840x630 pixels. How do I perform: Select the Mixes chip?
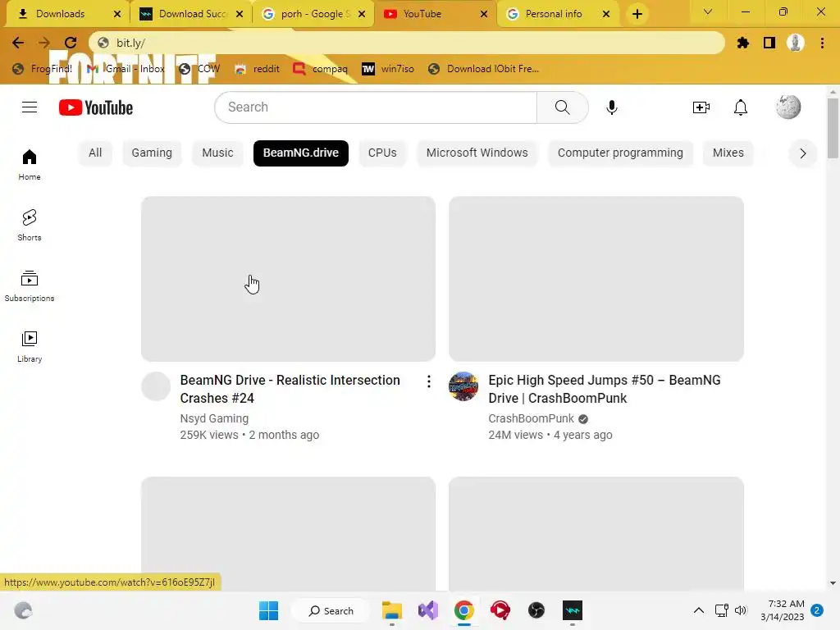pyautogui.click(x=728, y=153)
